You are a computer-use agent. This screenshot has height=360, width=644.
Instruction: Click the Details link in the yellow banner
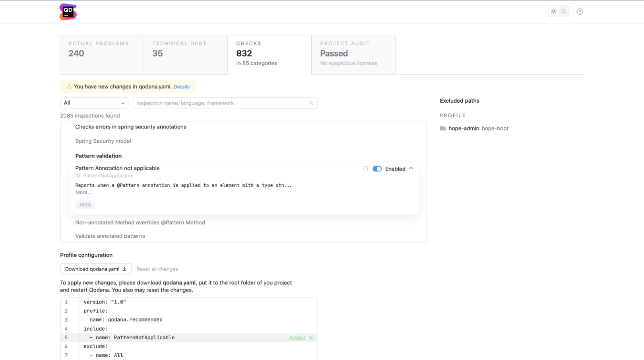(x=182, y=86)
